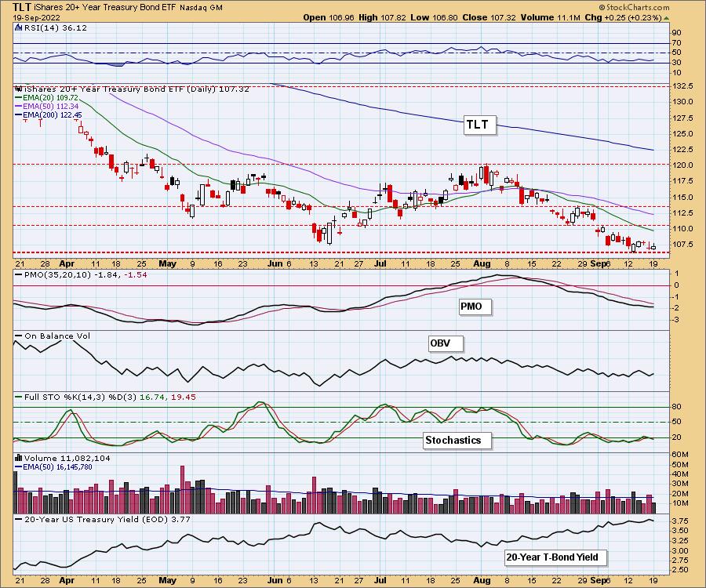Click the 80 stochastics axis label
Viewport: 706px width, 588px height.
coord(677,407)
